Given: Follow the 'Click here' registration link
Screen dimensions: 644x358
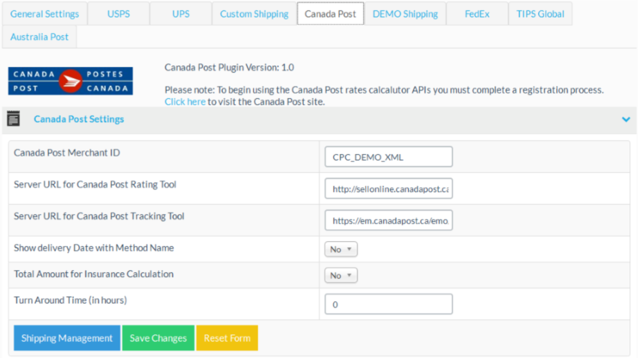Looking at the screenshot, I should [x=185, y=102].
